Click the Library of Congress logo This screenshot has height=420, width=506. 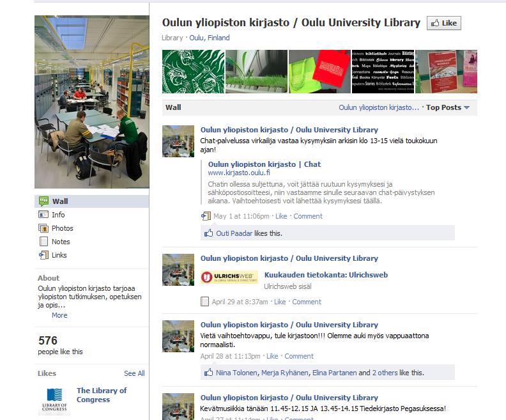(54, 400)
